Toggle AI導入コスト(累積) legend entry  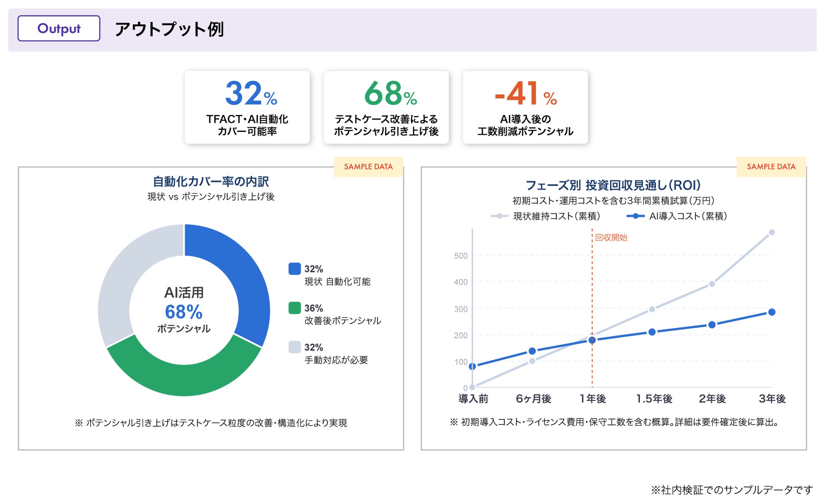[x=677, y=216]
